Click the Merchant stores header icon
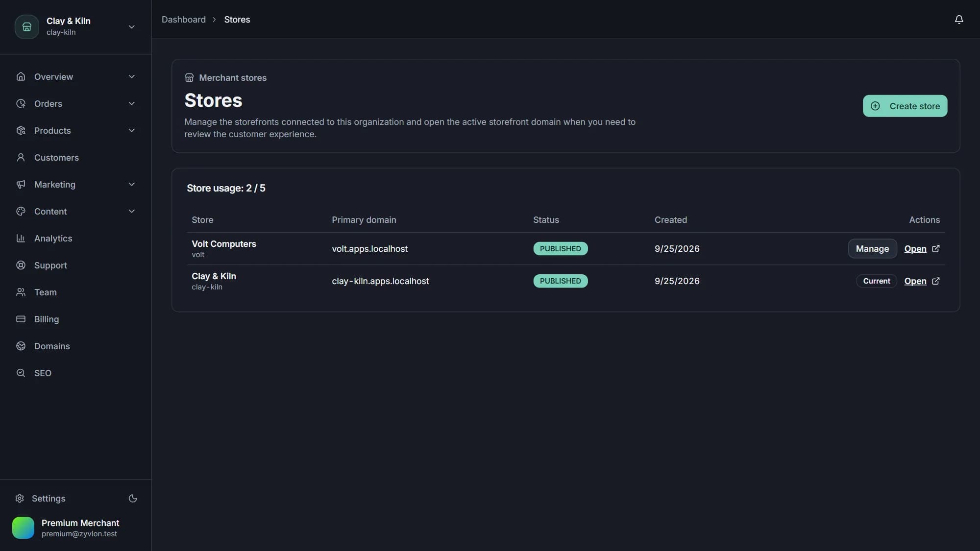 tap(189, 77)
